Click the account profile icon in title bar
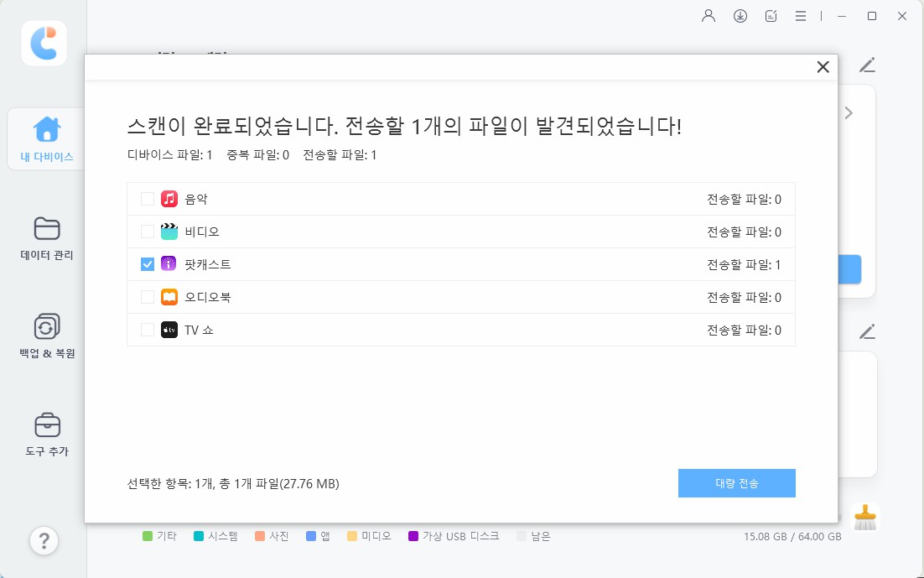The image size is (924, 578). [x=709, y=16]
